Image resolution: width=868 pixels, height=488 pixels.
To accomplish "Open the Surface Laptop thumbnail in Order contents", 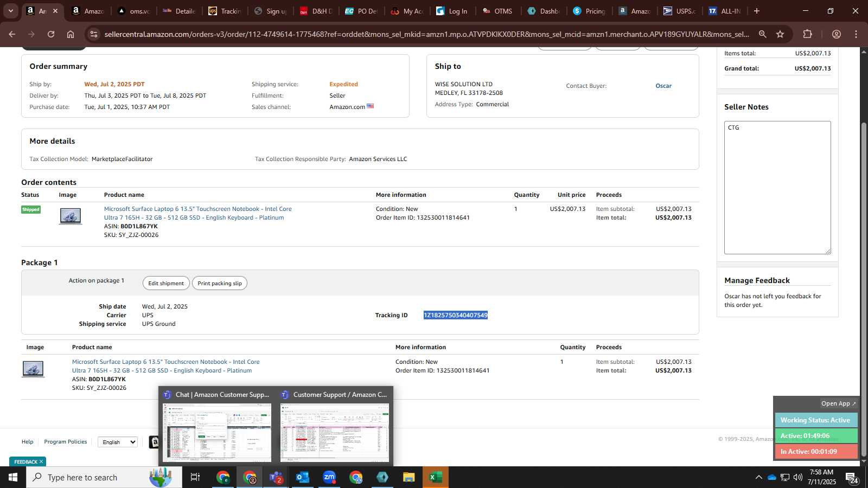I will (x=71, y=216).
